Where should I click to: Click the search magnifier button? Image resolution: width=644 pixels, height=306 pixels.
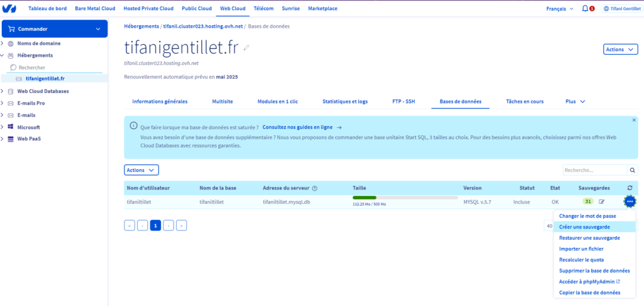tap(633, 170)
